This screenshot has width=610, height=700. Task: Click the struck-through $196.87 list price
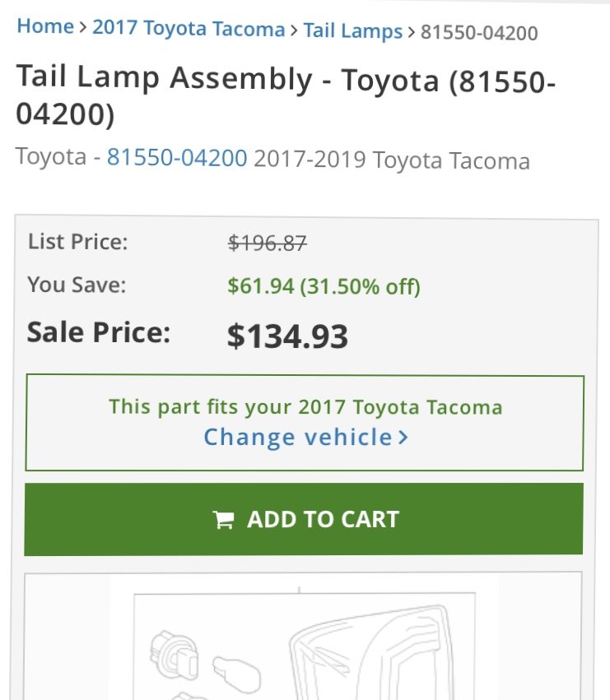tap(268, 243)
